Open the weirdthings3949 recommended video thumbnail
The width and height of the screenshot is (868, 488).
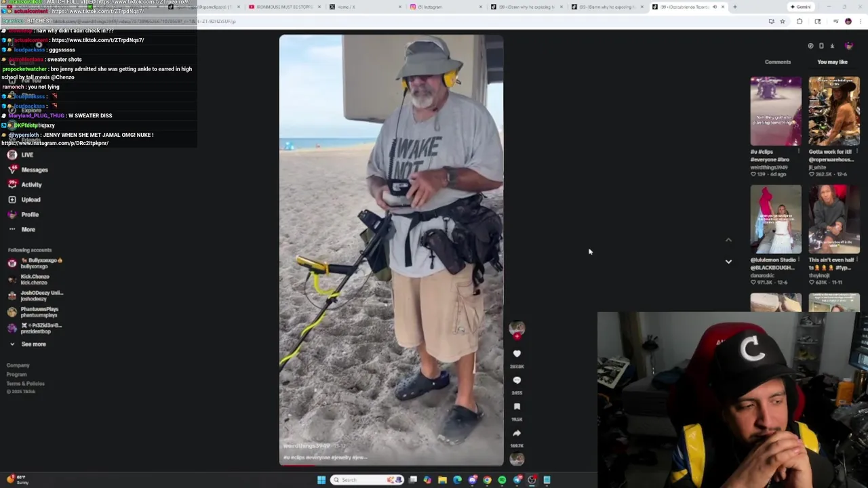coord(776,111)
